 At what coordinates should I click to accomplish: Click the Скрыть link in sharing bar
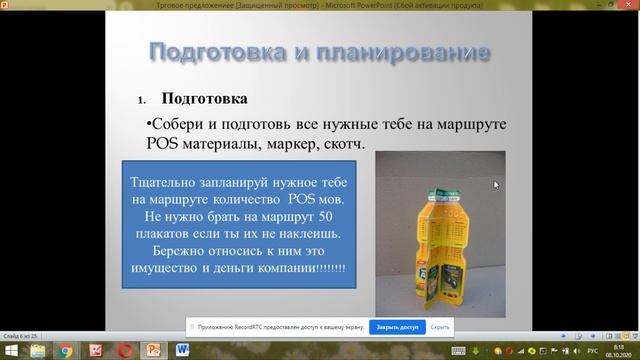coord(440,327)
